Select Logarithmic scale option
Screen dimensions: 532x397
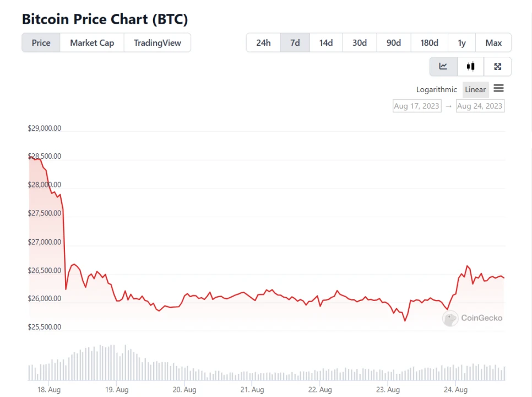point(437,89)
